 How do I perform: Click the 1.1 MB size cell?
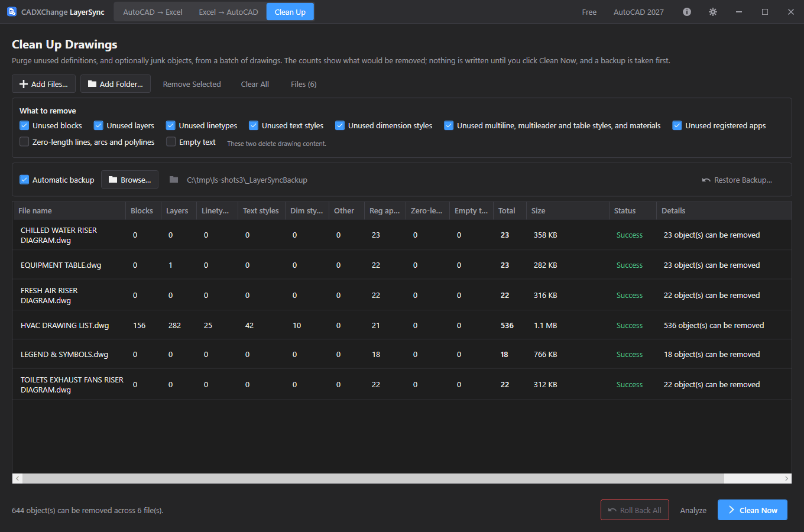click(x=545, y=325)
